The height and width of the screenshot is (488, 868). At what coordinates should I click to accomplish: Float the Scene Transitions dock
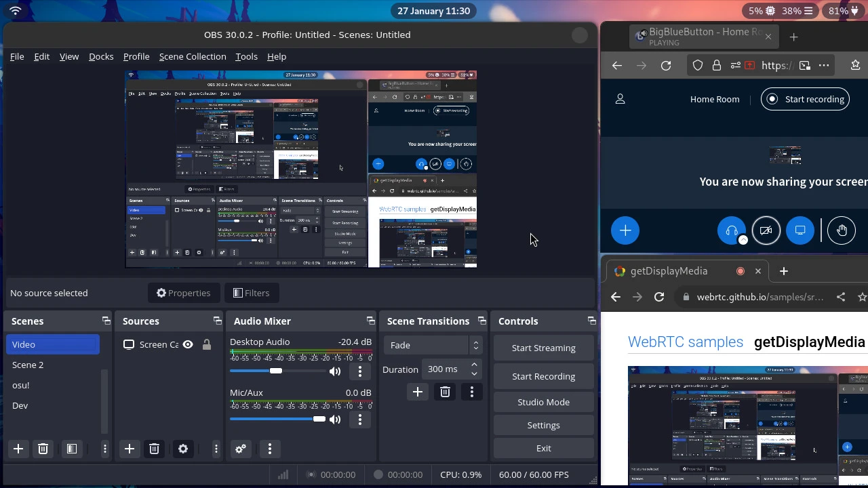(481, 321)
